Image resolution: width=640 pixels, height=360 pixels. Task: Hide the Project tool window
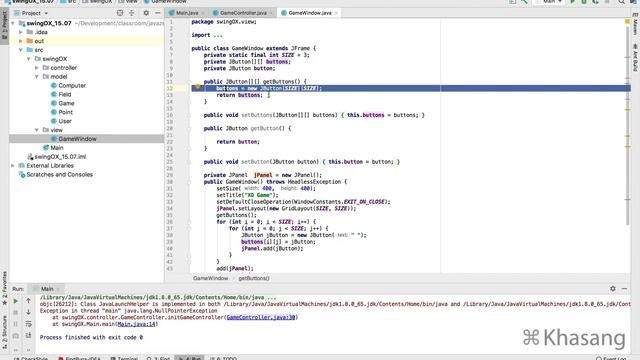pyautogui.click(x=158, y=13)
